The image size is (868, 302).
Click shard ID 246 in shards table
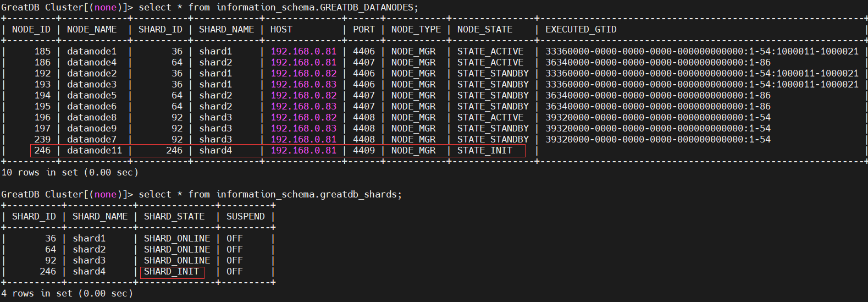coord(48,272)
